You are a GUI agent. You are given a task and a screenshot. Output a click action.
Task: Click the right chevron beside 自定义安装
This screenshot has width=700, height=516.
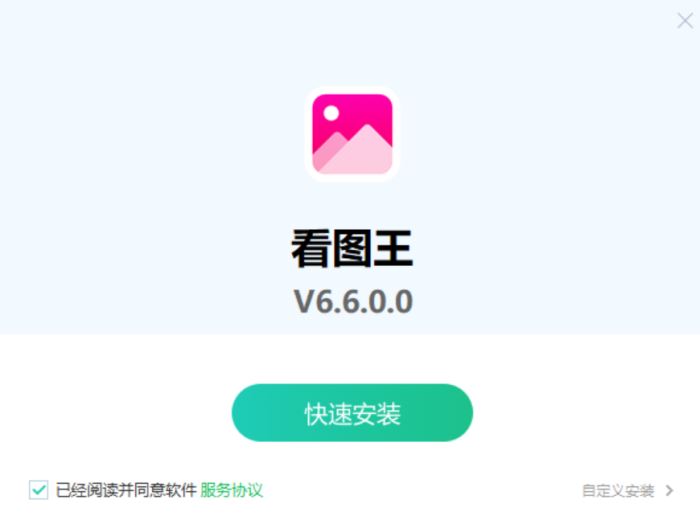(669, 491)
